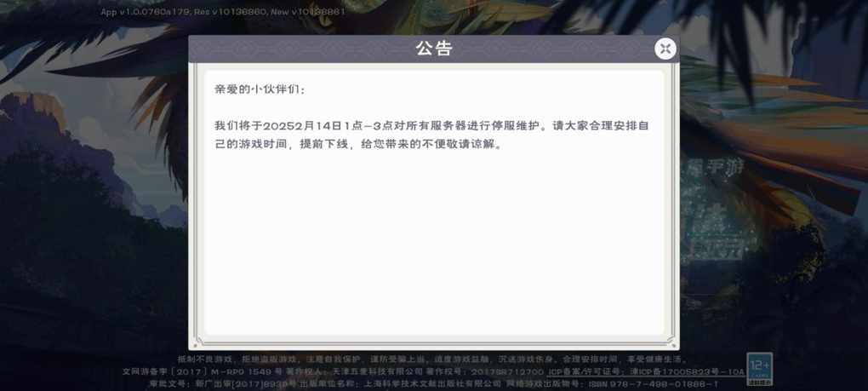
Task: Select the 亲爱的小伙伴们 greeting line
Action: point(260,89)
